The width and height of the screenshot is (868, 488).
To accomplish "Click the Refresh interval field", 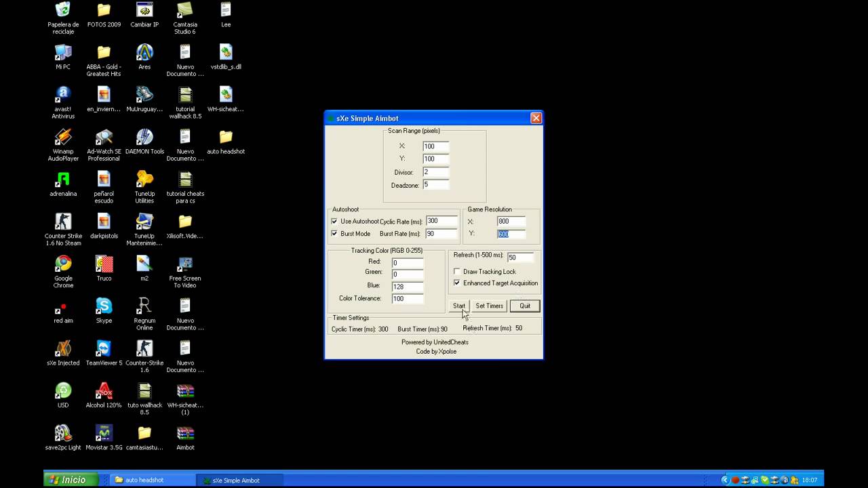I will tap(520, 258).
